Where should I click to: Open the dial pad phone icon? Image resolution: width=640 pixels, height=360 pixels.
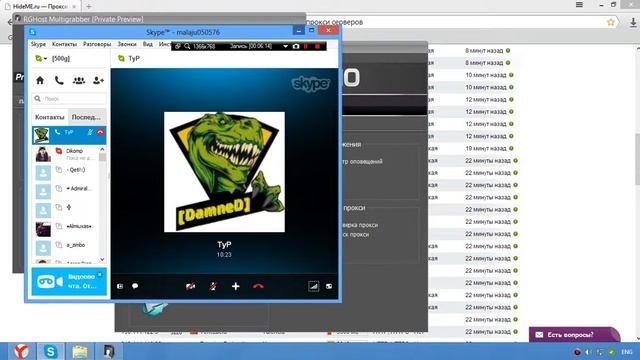tap(59, 80)
